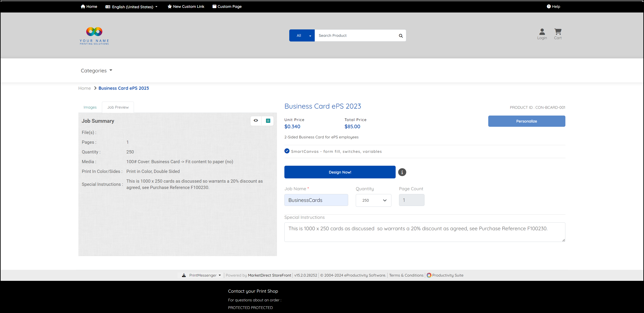Expand the Categories dropdown
The width and height of the screenshot is (644, 313).
click(96, 71)
